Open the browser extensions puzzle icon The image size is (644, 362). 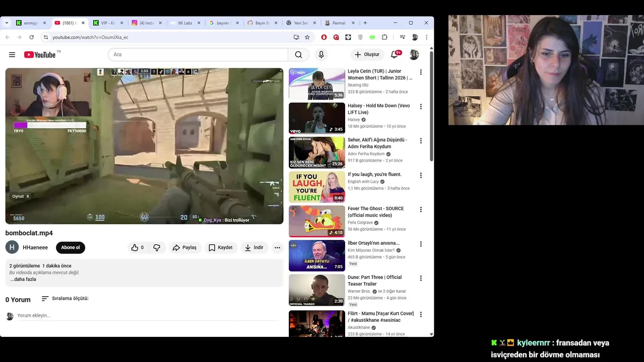(x=384, y=37)
